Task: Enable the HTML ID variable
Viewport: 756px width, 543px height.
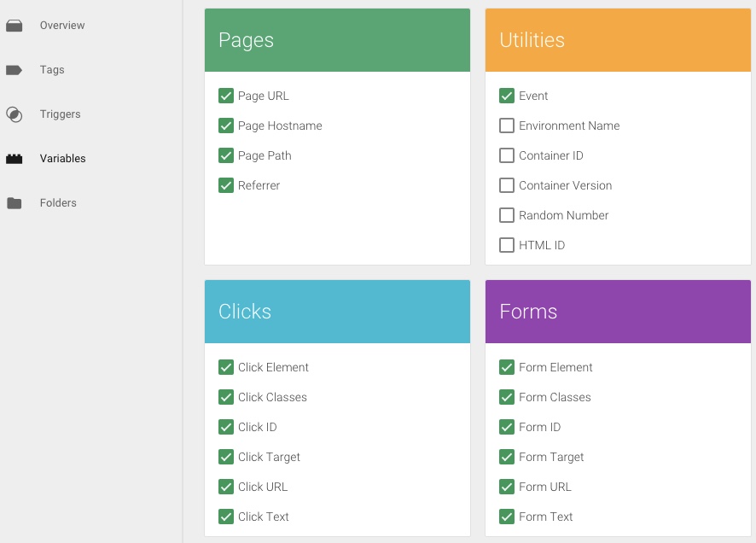Action: click(x=507, y=245)
